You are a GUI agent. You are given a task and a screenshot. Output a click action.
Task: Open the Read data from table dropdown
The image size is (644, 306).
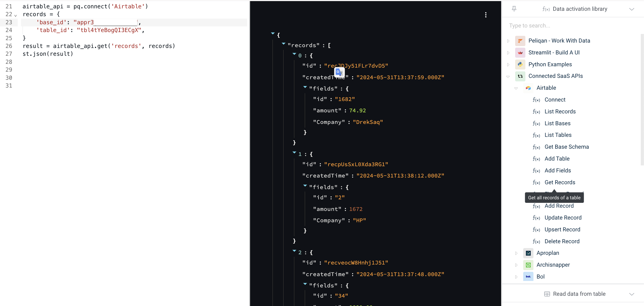tap(632, 294)
